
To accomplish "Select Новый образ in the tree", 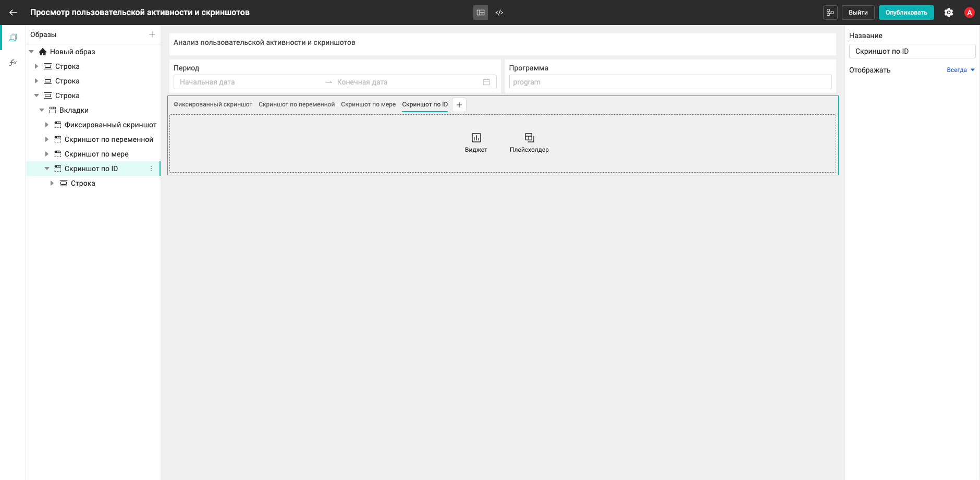I will pyautogui.click(x=72, y=52).
